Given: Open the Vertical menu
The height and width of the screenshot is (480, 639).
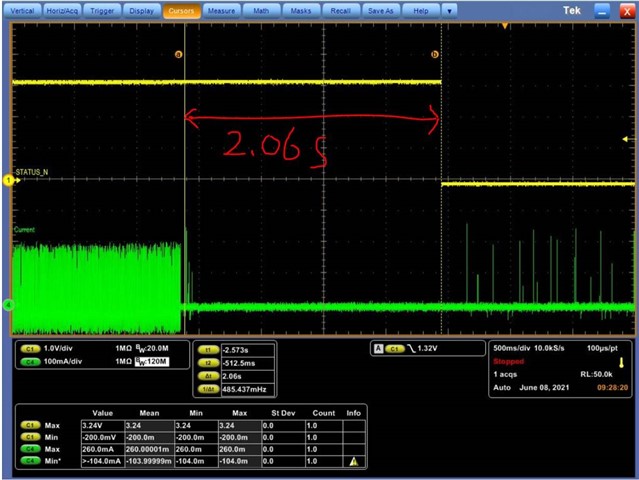Looking at the screenshot, I should [22, 11].
